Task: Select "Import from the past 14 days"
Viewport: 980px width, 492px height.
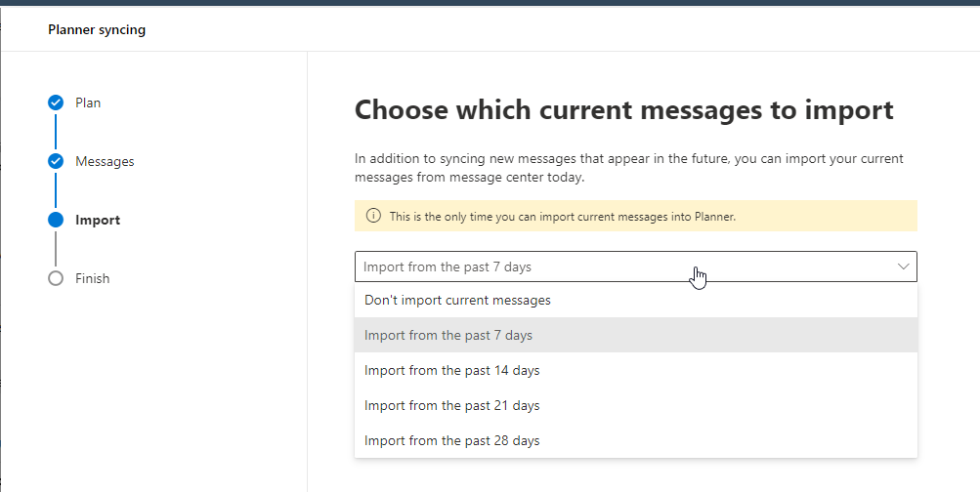Action: click(451, 370)
